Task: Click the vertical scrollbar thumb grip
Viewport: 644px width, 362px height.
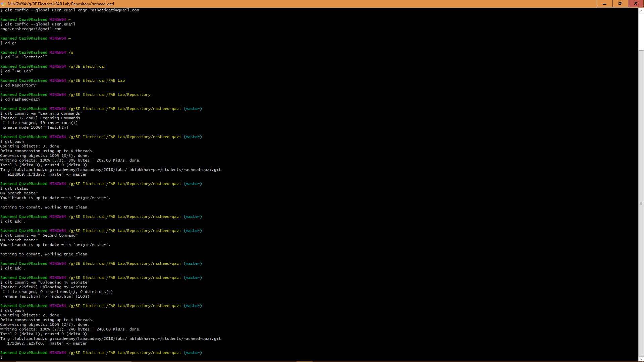Action: 641,203
